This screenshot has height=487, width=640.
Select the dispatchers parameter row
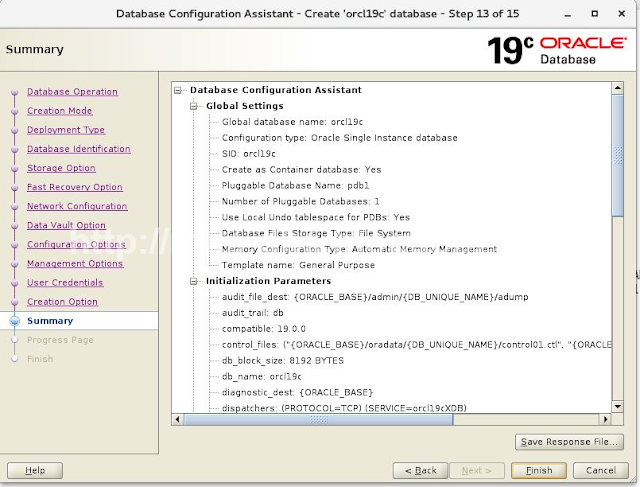[344, 408]
